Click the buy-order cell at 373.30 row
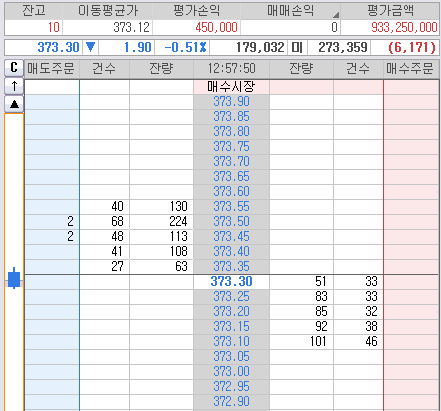Image resolution: width=441 pixels, height=411 pixels. [411, 282]
